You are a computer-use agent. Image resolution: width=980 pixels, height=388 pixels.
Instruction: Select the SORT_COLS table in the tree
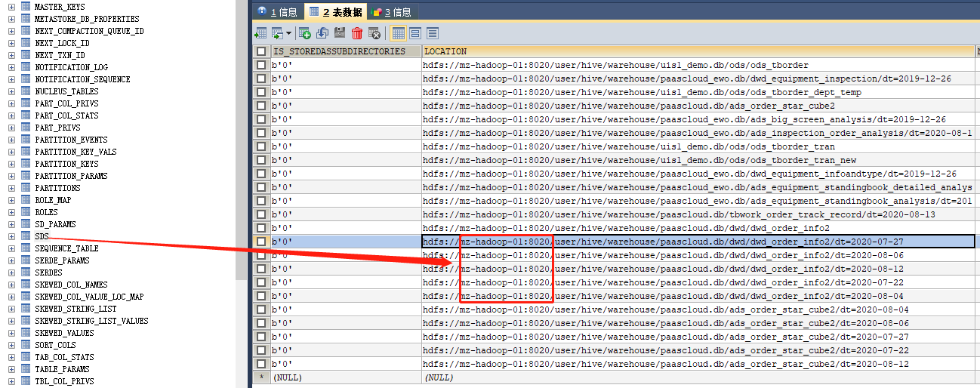point(55,345)
